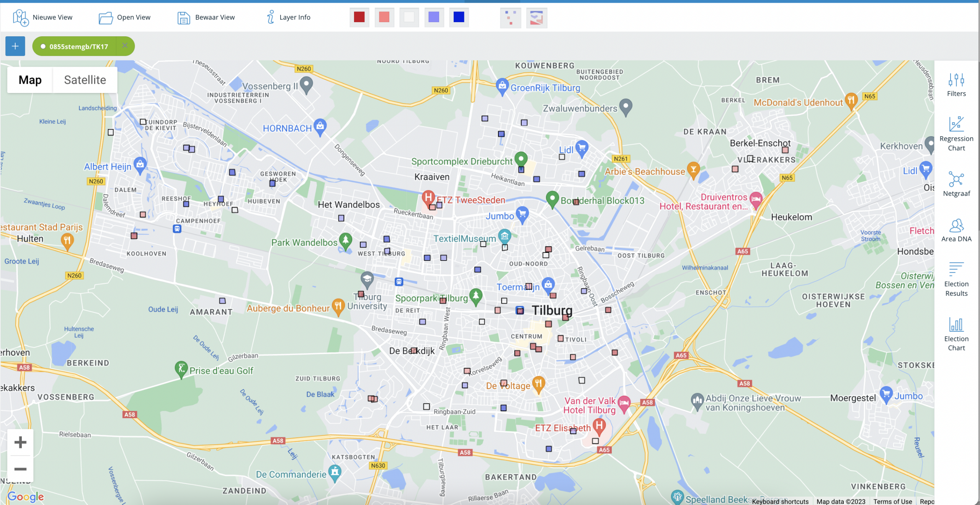The height and width of the screenshot is (505, 980).
Task: Open the Filters panel
Action: tap(956, 85)
